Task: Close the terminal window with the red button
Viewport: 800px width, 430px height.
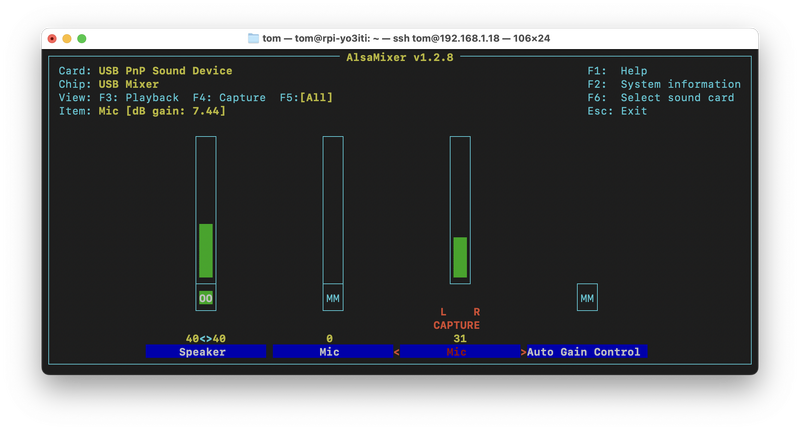Action: coord(52,38)
